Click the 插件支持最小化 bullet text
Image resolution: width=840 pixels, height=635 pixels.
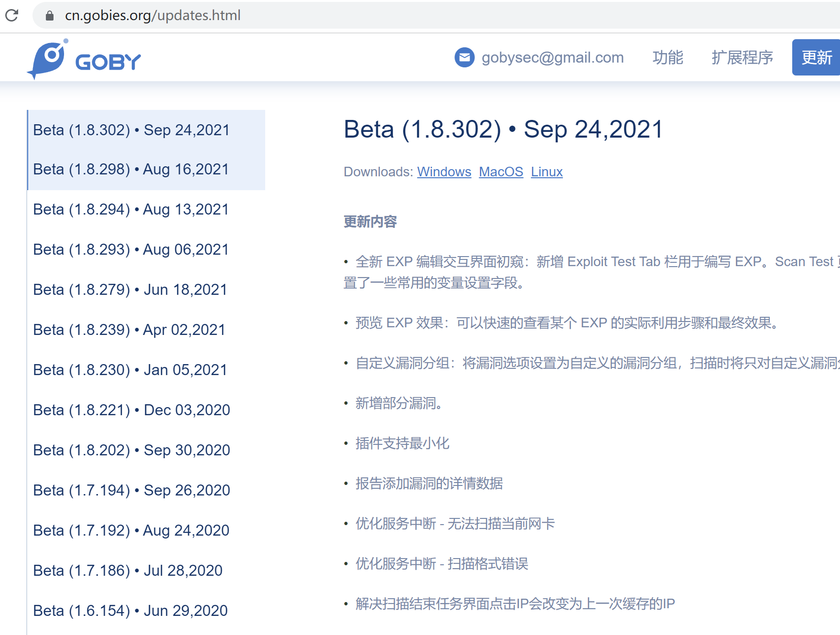tap(402, 443)
